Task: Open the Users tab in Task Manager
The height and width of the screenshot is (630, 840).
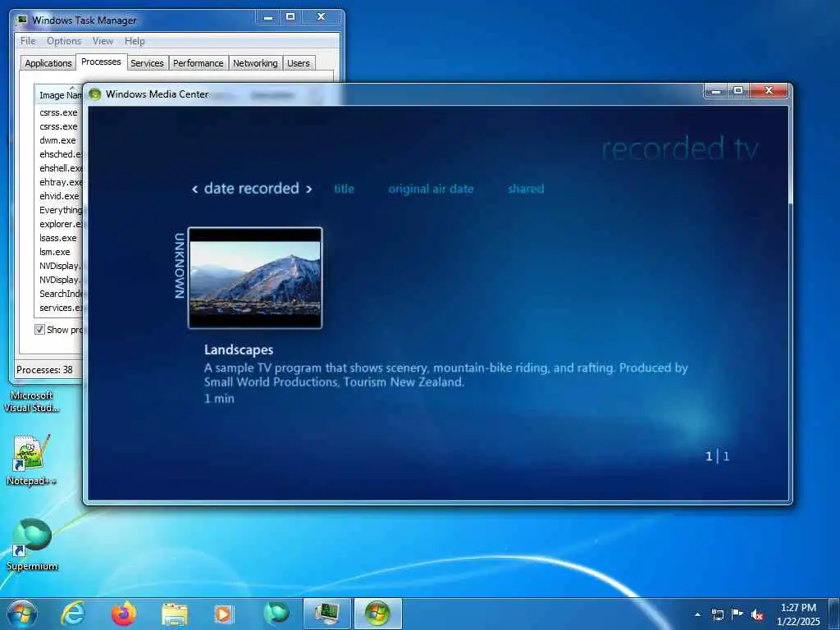Action: point(298,63)
